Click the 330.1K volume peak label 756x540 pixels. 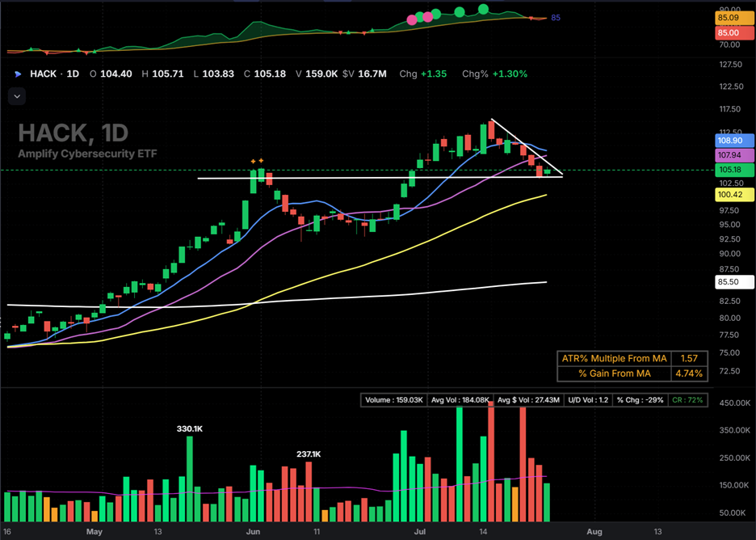pyautogui.click(x=190, y=429)
